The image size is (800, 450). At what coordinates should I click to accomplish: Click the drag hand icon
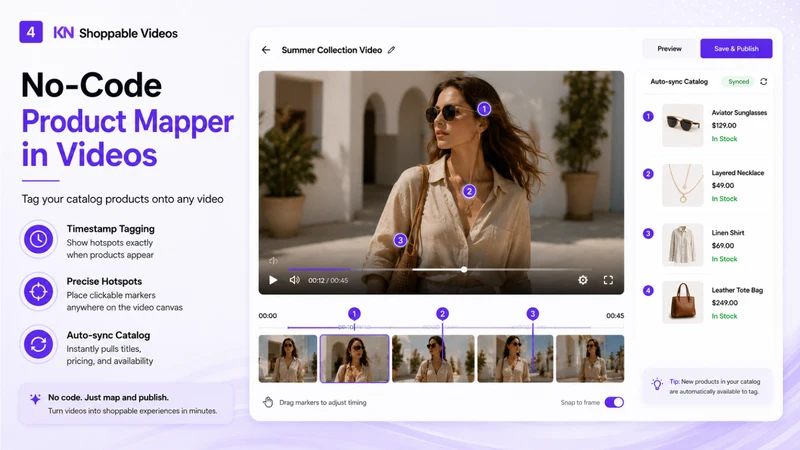[x=268, y=402]
